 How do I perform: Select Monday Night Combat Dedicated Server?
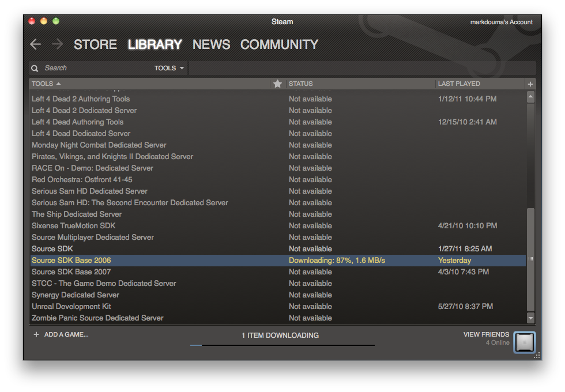point(278,145)
